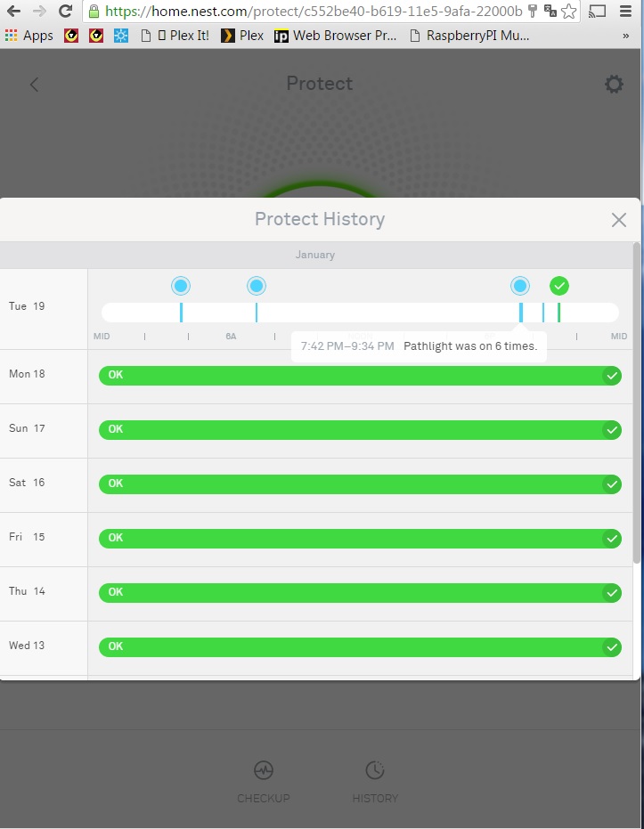This screenshot has width=644, height=829.
Task: Click the green padlock security icon
Action: (94, 11)
